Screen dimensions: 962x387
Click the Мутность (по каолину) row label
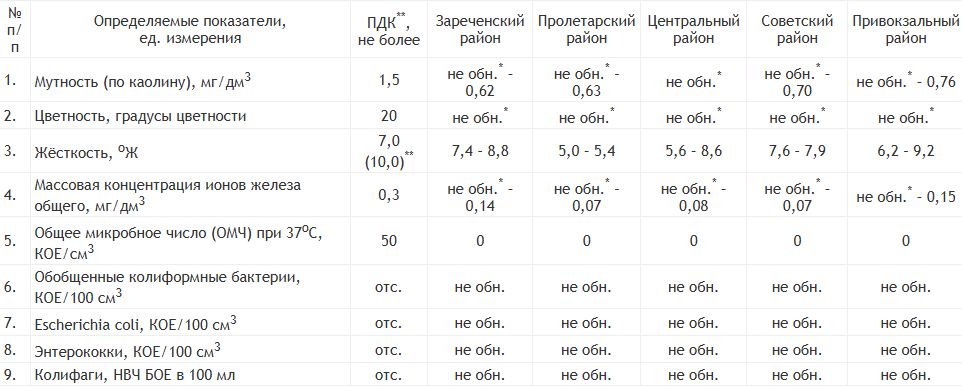pos(142,81)
